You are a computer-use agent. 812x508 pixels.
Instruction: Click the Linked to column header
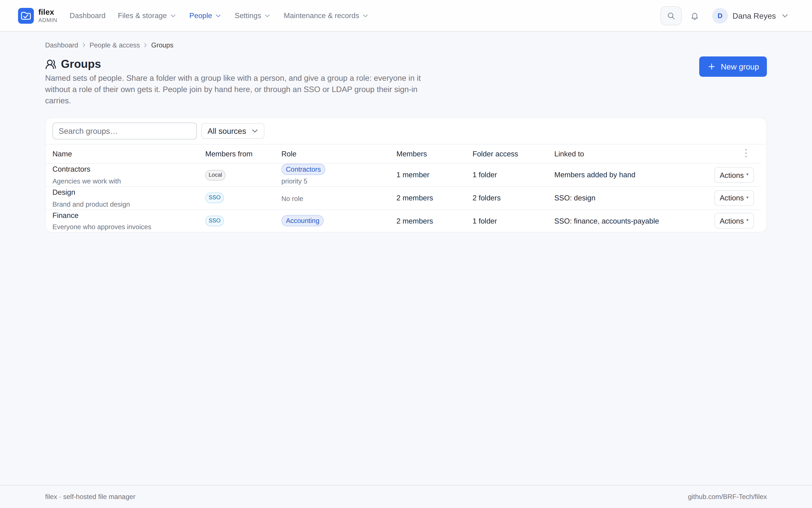[x=569, y=154]
